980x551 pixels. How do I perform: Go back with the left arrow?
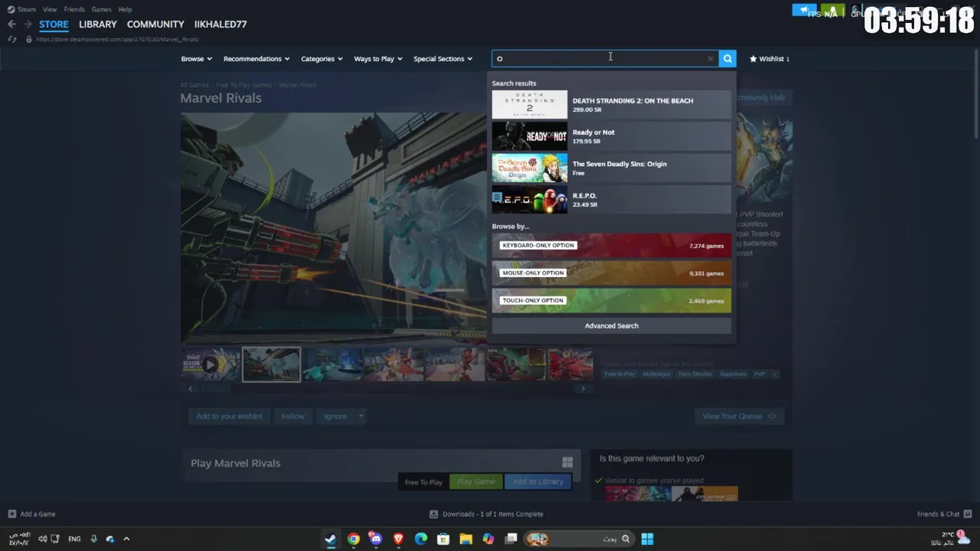coord(11,24)
